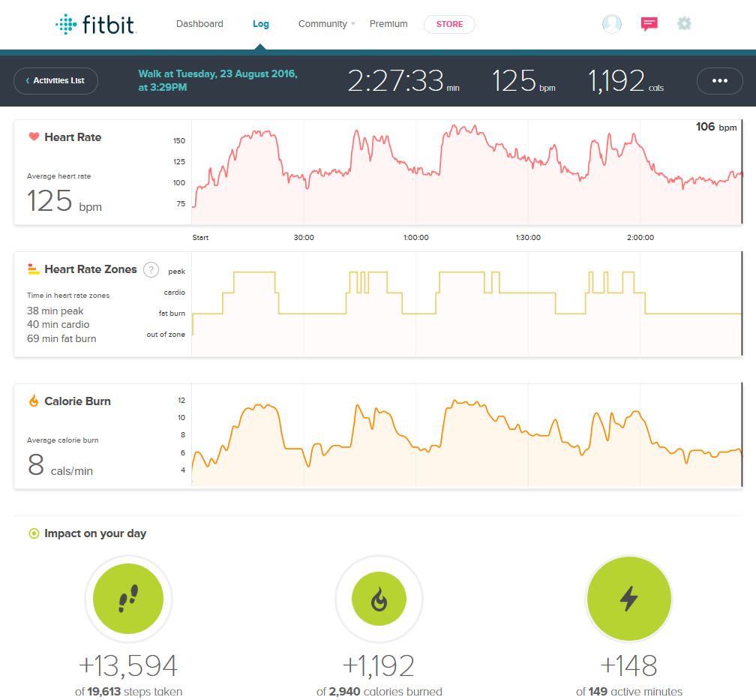Open the Premium page
The width and height of the screenshot is (756, 700).
tap(388, 24)
